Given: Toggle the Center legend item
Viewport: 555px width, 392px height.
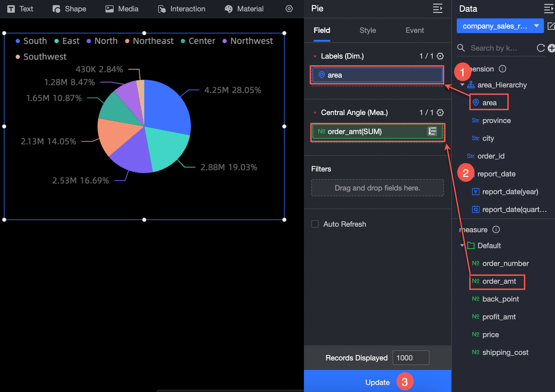Looking at the screenshot, I should click(198, 41).
